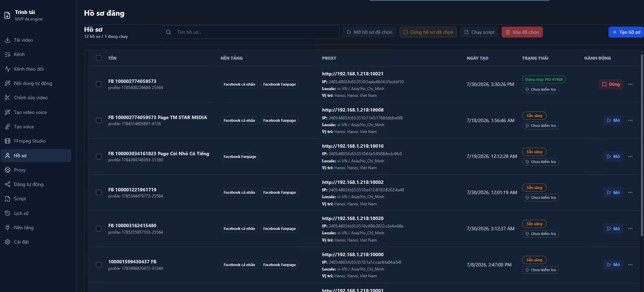Click the NGÀY TẠO column header
Screen dimensions: 644x292
click(477, 58)
